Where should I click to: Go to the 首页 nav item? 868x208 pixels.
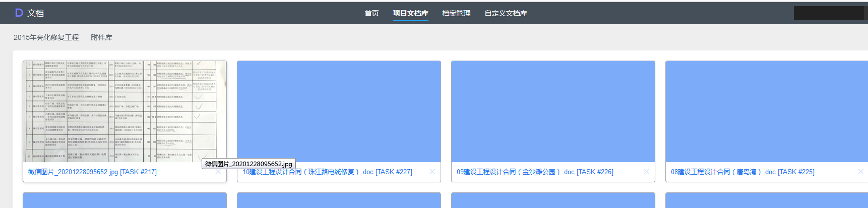point(371,13)
